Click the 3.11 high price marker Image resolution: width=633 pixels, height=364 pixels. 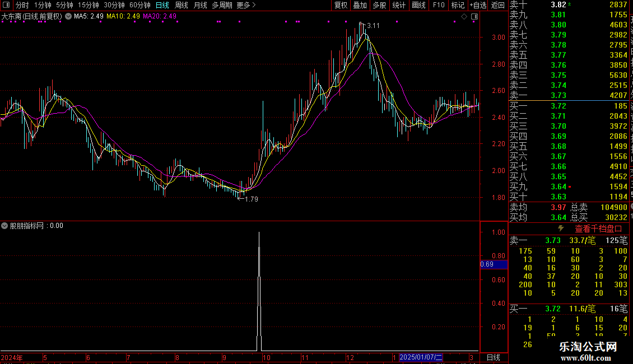pos(373,26)
